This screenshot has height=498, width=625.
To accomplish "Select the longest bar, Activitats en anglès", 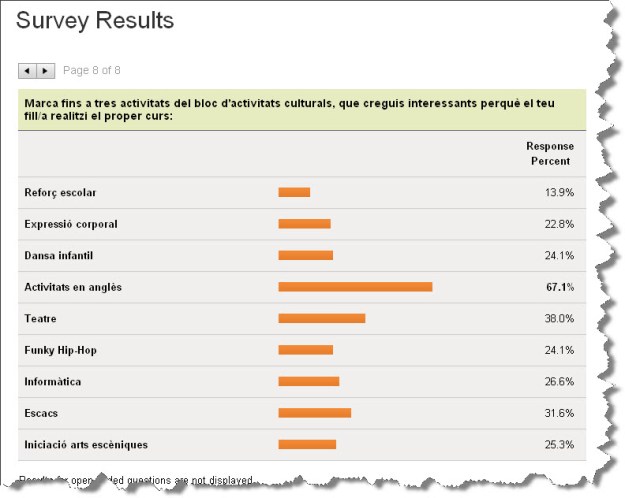I will [x=355, y=287].
